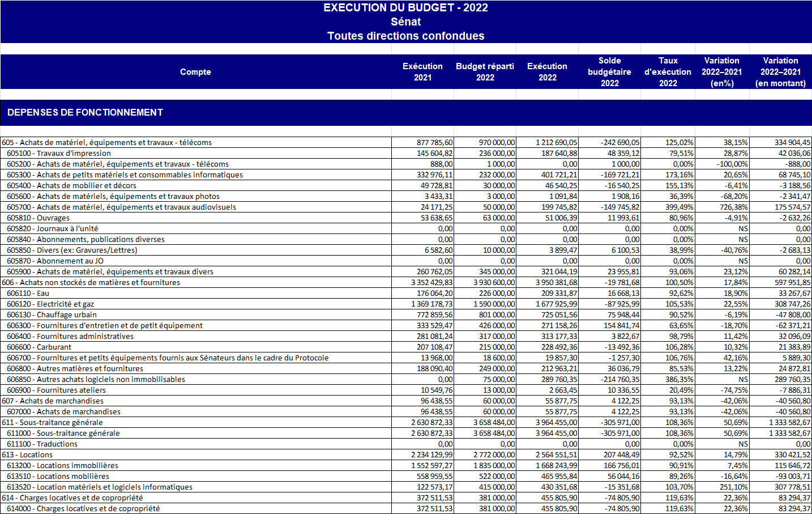Click the "Compte" column header
The width and height of the screenshot is (812, 514).
point(195,72)
